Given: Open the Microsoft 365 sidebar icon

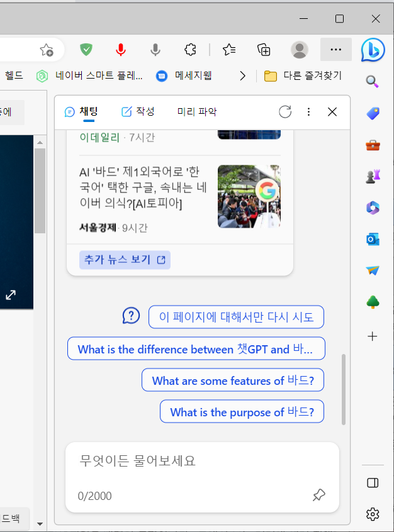Looking at the screenshot, I should 373,208.
